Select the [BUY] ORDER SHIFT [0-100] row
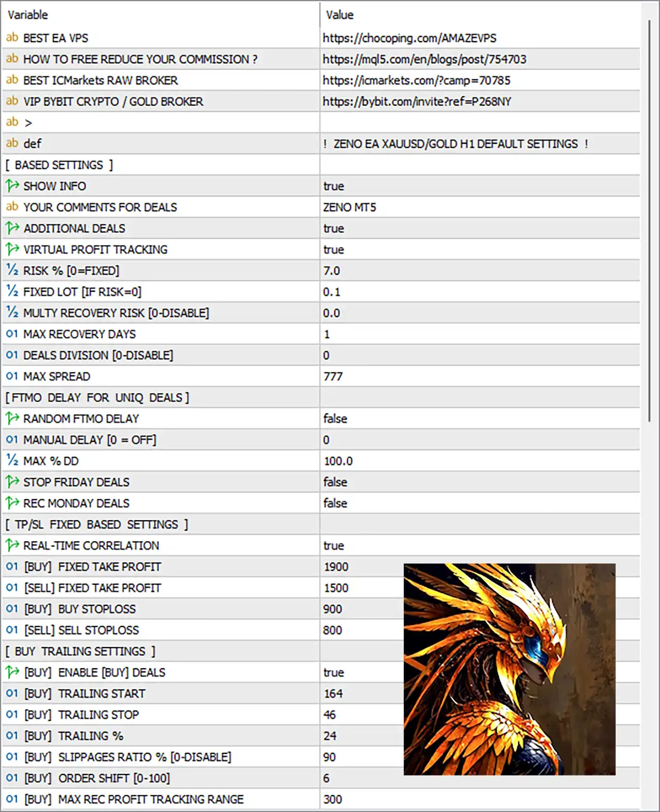Image resolution: width=660 pixels, height=812 pixels. pos(321,777)
